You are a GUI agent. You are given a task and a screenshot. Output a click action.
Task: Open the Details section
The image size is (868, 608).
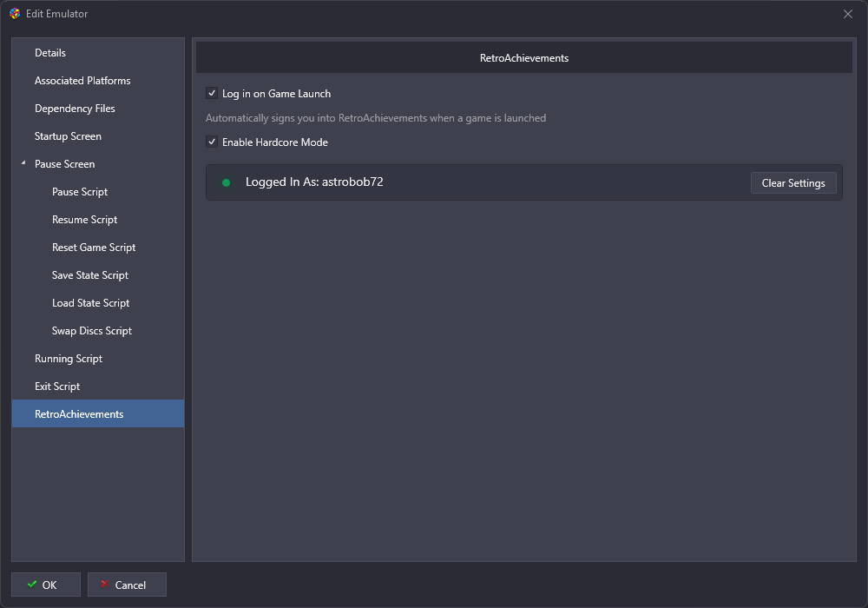point(98,53)
